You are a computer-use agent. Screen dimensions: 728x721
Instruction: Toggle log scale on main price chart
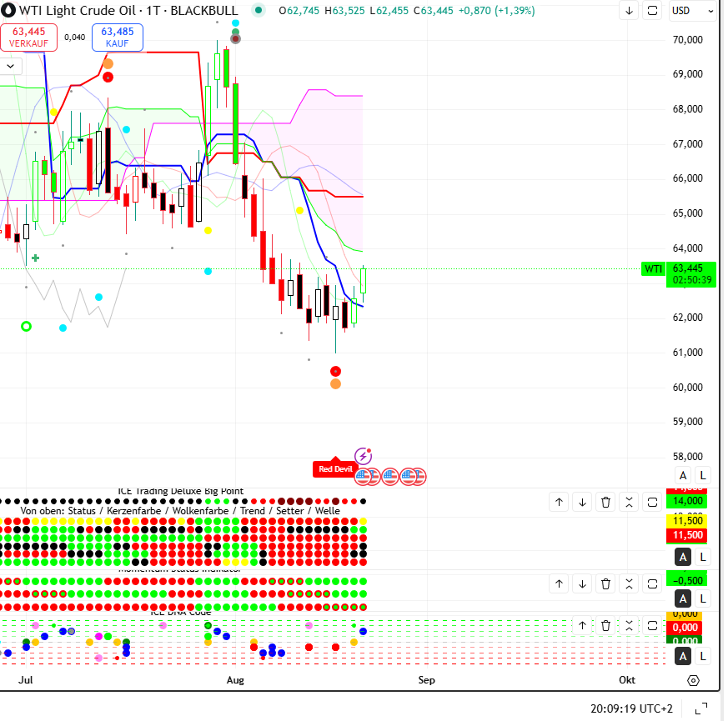coord(703,475)
